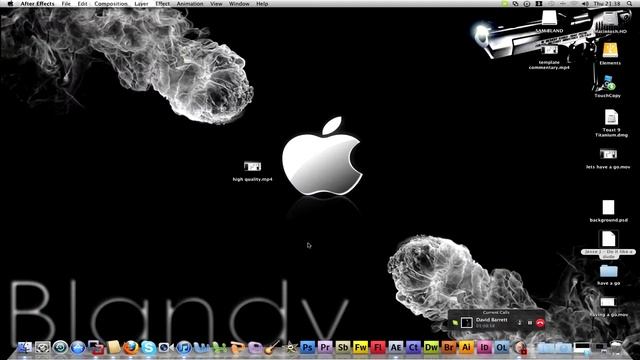Launch Bridge (Br) from the dock

point(449,347)
